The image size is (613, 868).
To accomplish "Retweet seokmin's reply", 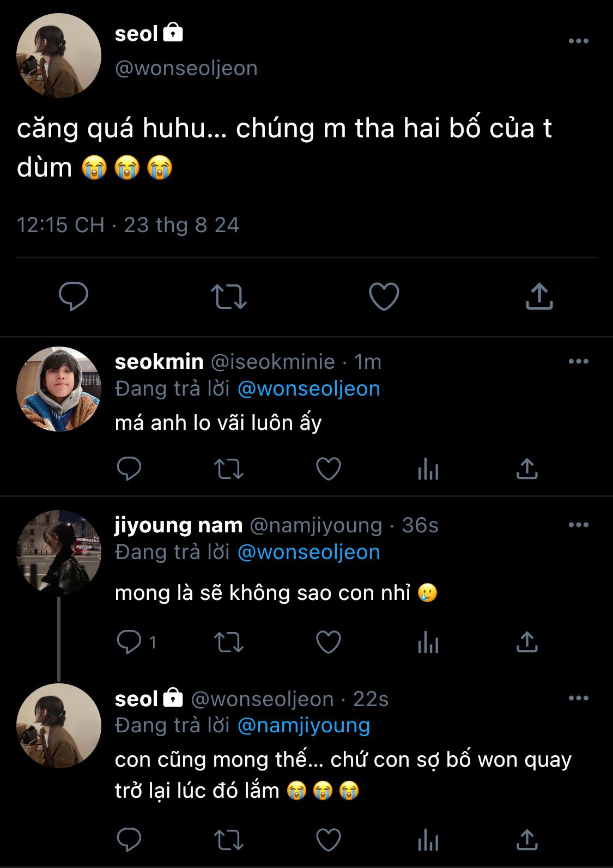I will tap(229, 469).
